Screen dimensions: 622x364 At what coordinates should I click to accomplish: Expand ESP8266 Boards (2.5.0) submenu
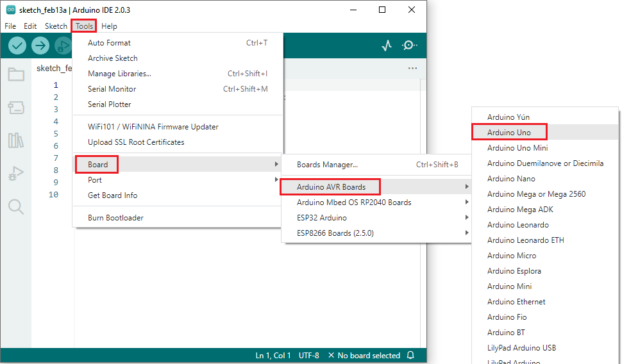(x=376, y=233)
